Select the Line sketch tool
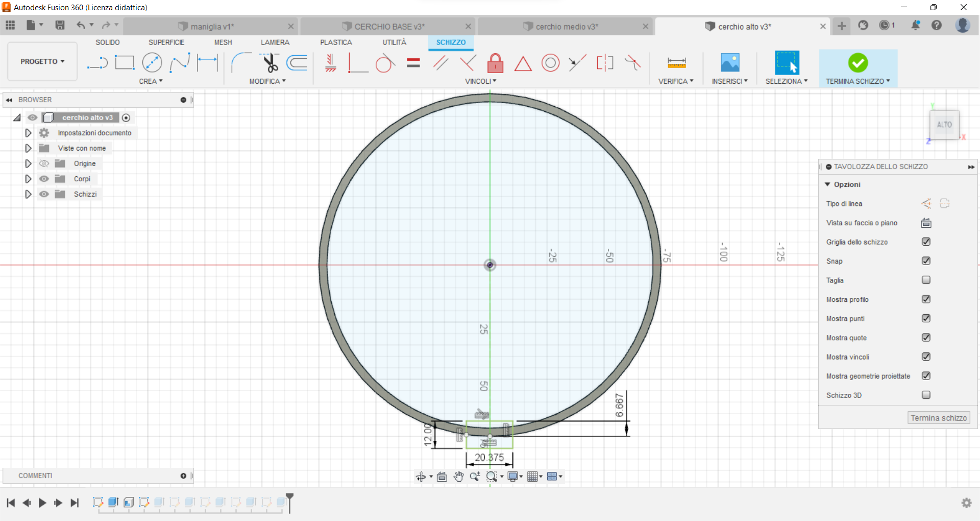The image size is (980, 521). click(x=97, y=62)
